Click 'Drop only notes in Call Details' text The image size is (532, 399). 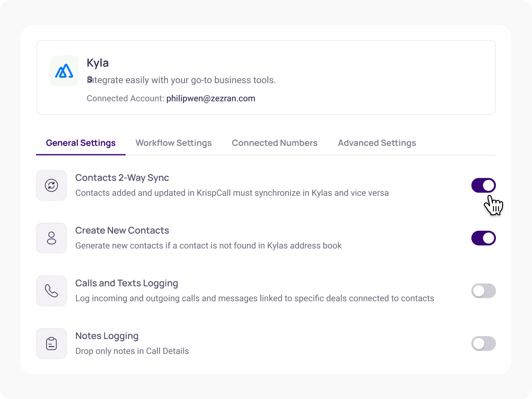tap(132, 351)
